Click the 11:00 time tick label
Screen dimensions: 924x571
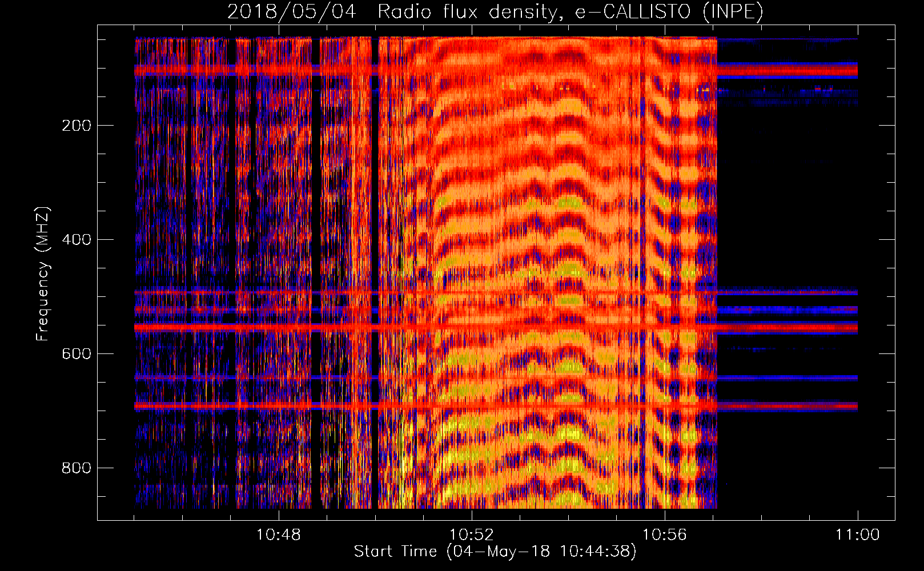tap(858, 535)
